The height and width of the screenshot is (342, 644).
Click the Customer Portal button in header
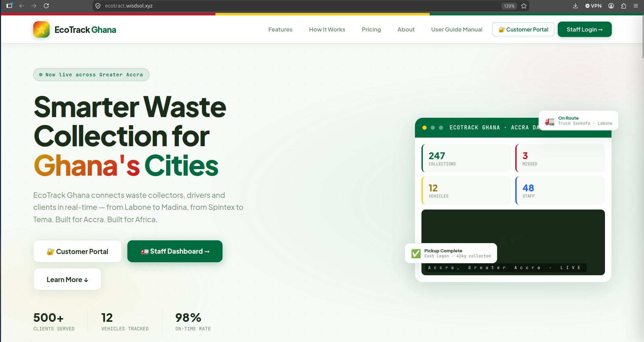[x=523, y=29]
